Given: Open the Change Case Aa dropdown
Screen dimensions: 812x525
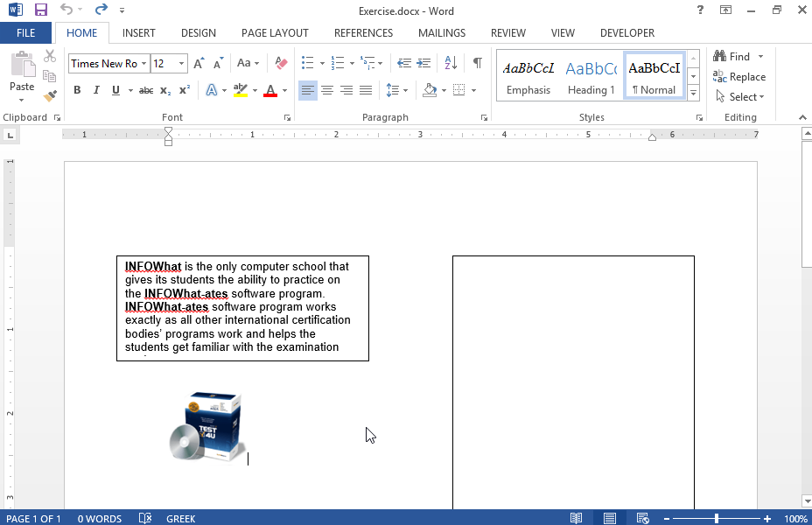Looking at the screenshot, I should click(248, 63).
